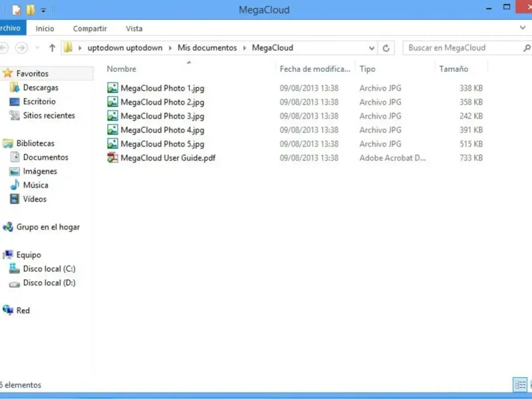This screenshot has width=532, height=399.
Task: Click the Buscar en MegaCloud search field
Action: point(463,48)
